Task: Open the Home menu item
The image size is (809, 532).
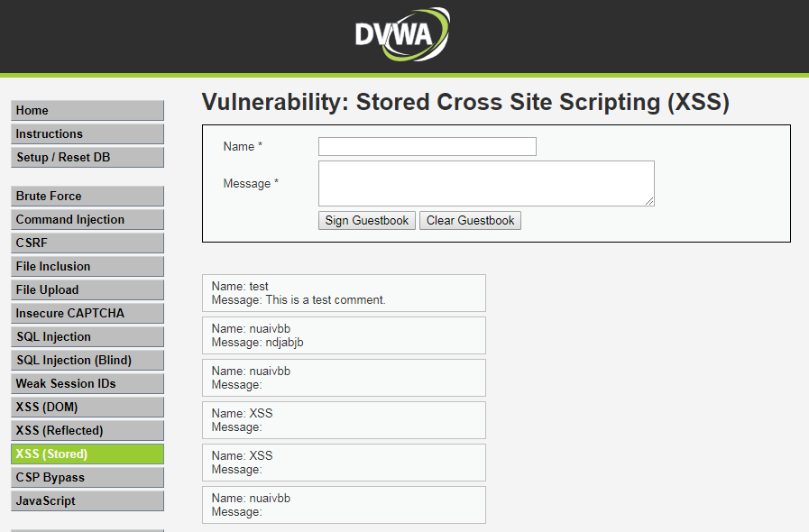Action: (87, 110)
